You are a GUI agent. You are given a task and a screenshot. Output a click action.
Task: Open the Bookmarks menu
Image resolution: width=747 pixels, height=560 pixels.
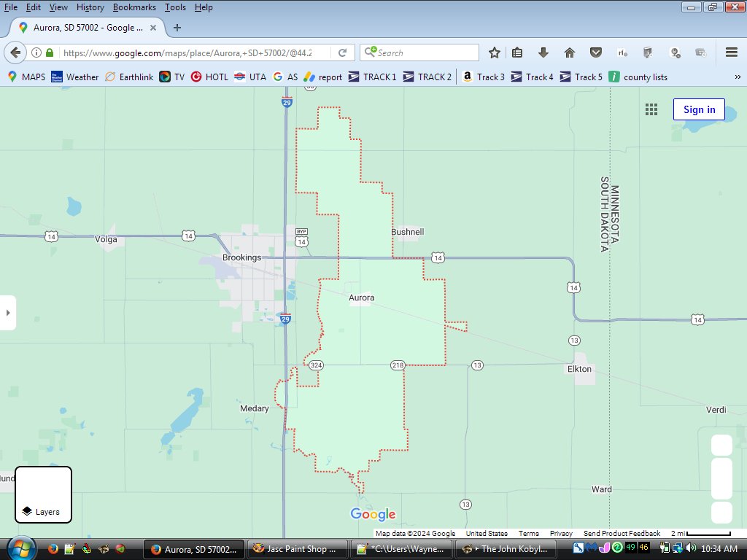point(134,7)
